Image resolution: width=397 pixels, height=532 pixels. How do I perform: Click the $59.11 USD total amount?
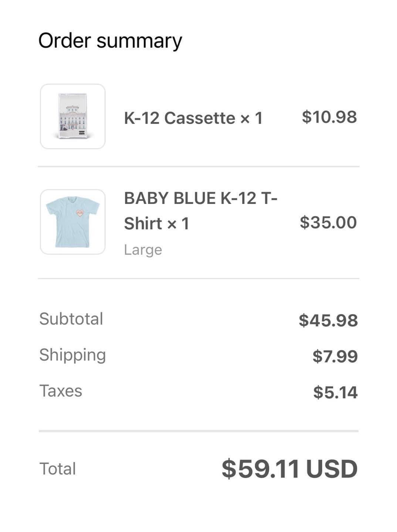(289, 469)
